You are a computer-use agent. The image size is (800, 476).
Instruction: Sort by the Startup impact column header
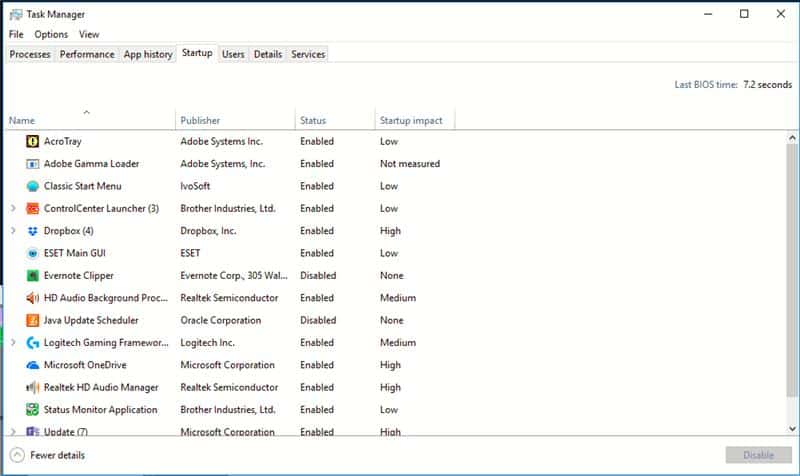pyautogui.click(x=411, y=120)
